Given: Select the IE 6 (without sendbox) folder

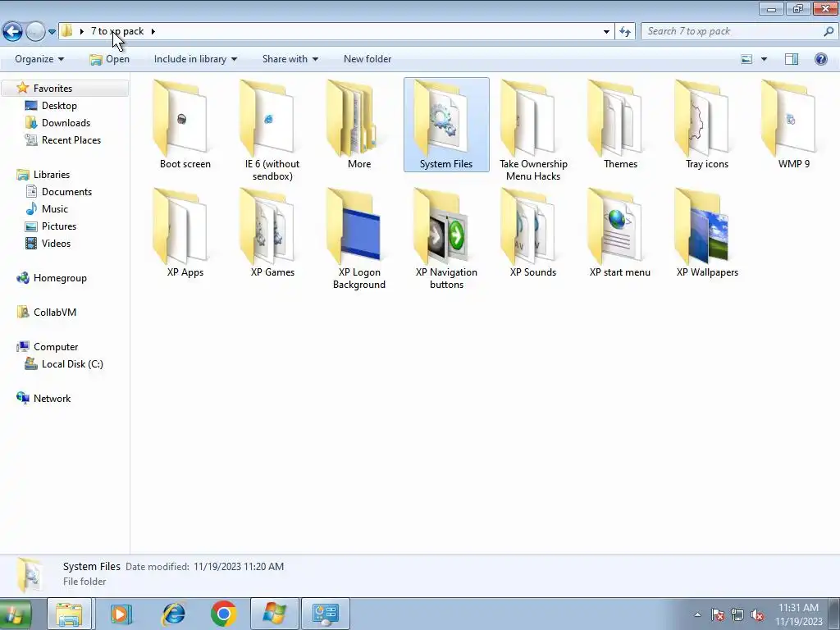Looking at the screenshot, I should tap(272, 130).
